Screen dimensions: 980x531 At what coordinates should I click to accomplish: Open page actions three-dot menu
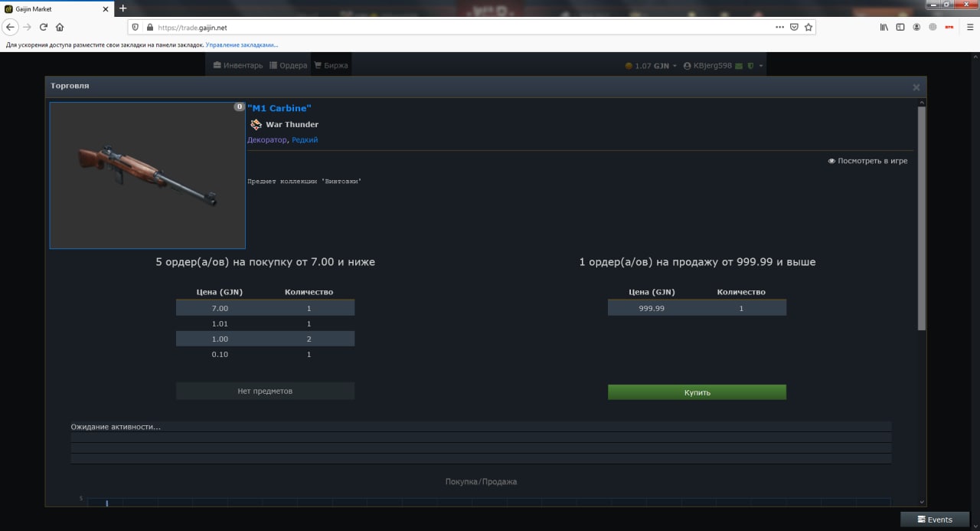(779, 27)
